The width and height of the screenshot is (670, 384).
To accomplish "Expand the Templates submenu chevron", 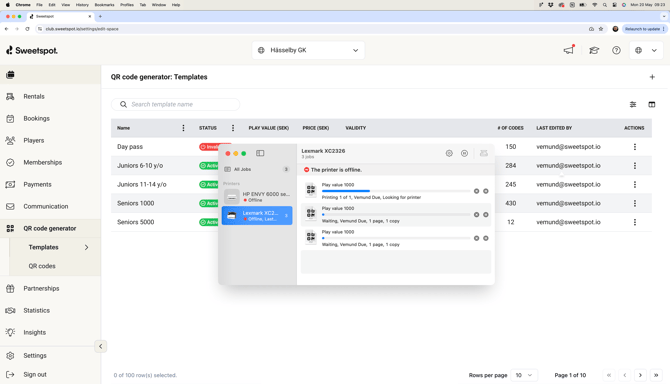I will click(x=86, y=247).
